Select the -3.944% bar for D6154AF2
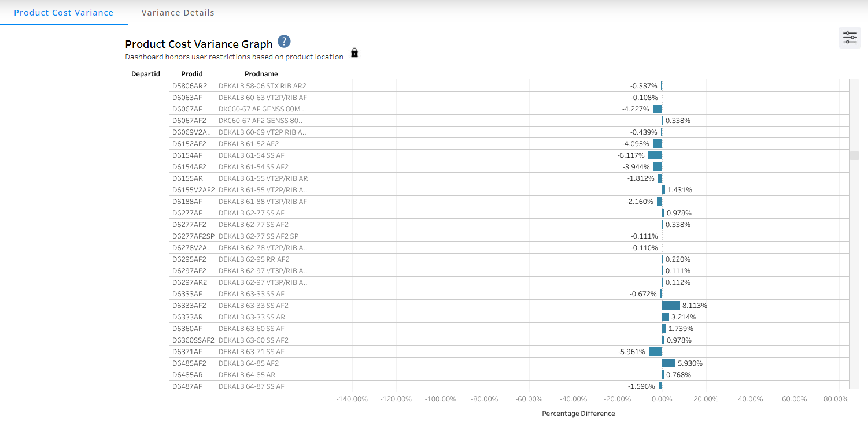 [x=658, y=167]
